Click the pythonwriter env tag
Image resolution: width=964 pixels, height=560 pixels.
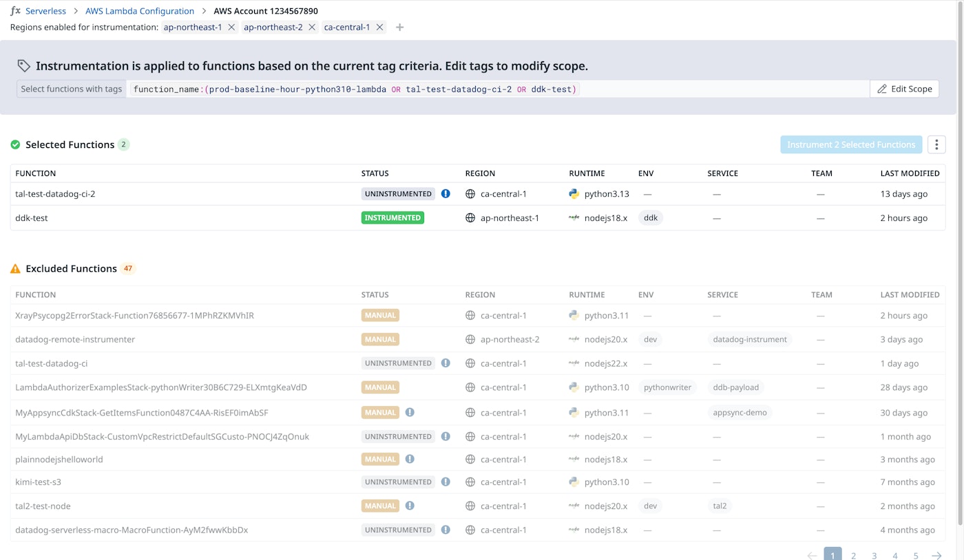click(667, 387)
